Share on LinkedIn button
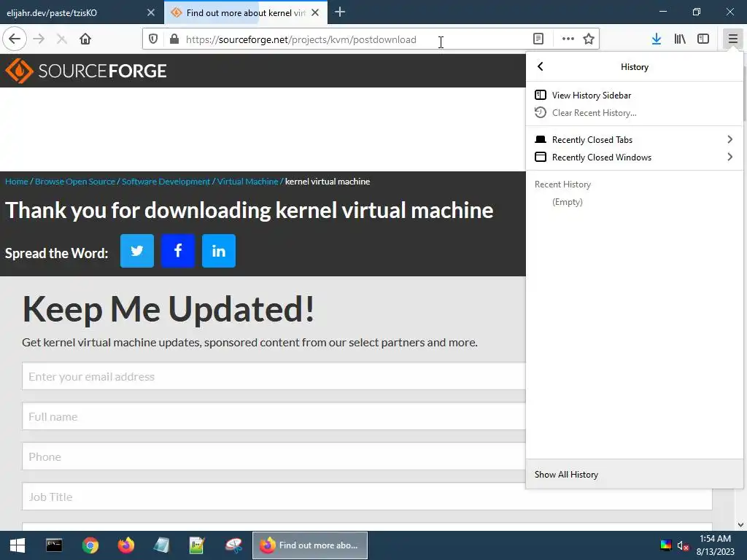This screenshot has height=560, width=747. pos(219,251)
